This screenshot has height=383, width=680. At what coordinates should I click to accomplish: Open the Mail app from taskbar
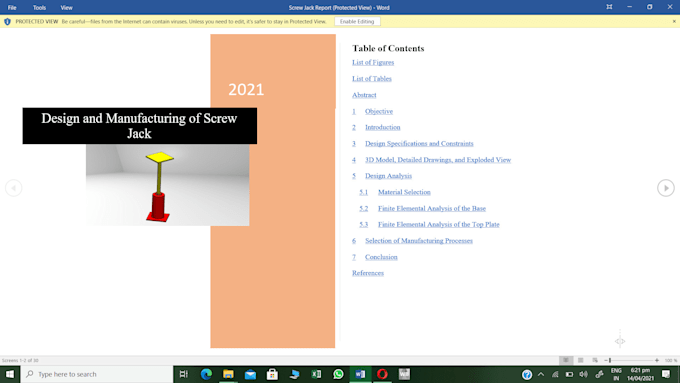pos(250,374)
